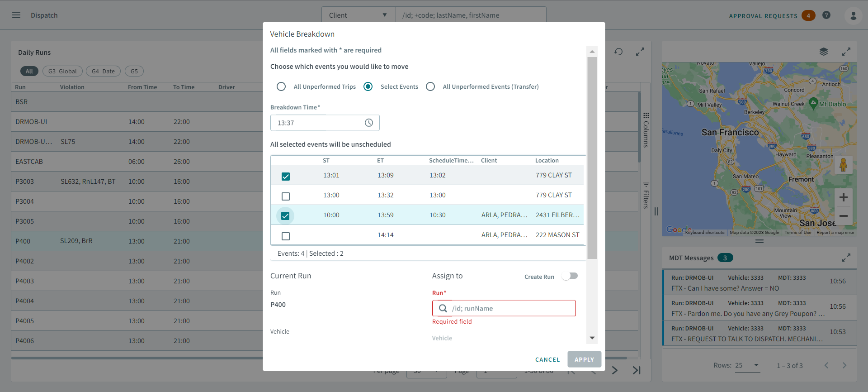
Task: Open the help question mark icon
Action: [826, 15]
